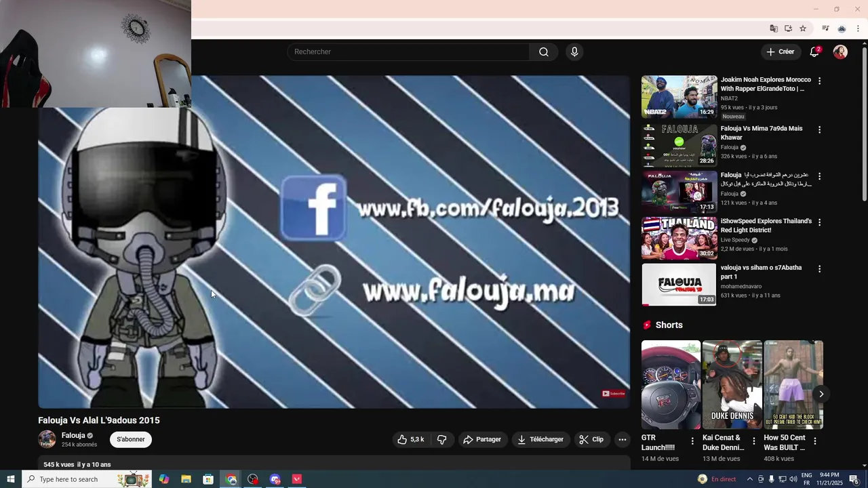Image resolution: width=868 pixels, height=488 pixels.
Task: Open the YouTube account avatar menu
Action: (x=840, y=52)
